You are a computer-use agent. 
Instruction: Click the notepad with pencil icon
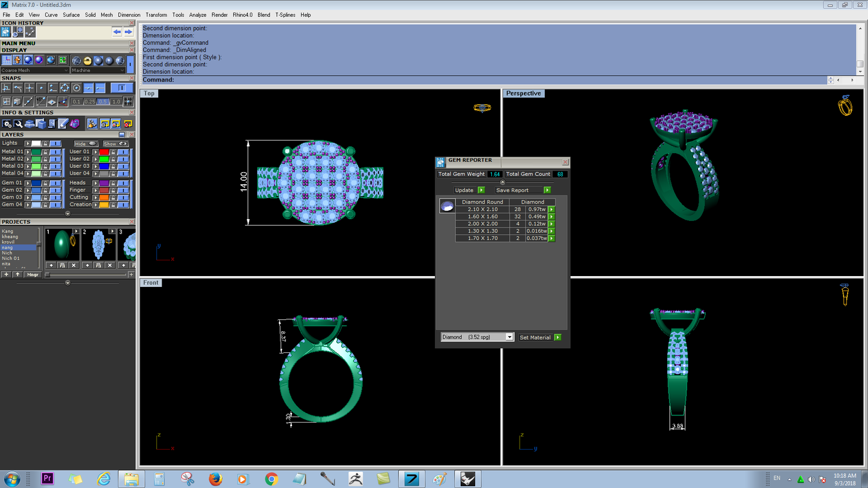pyautogui.click(x=63, y=124)
